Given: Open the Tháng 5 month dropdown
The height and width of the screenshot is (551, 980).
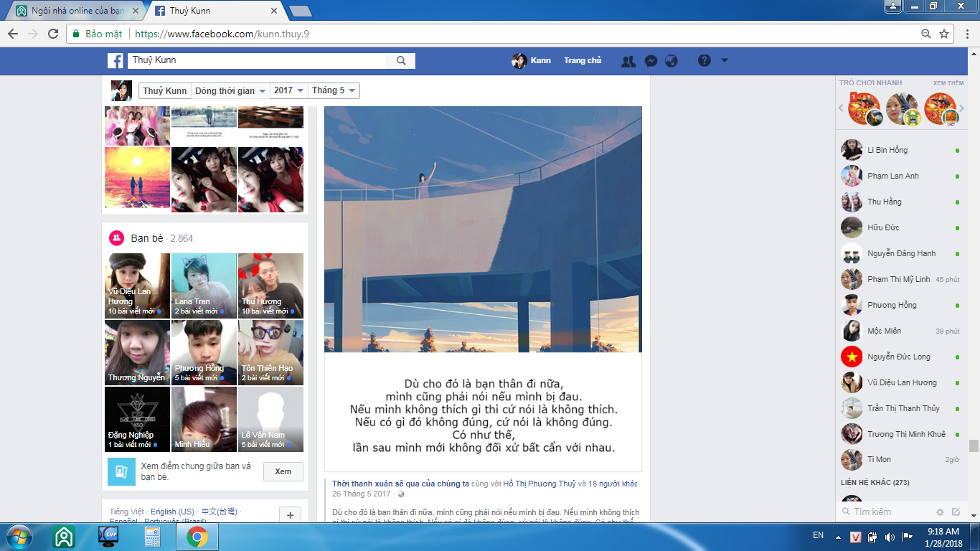Looking at the screenshot, I should coord(334,90).
